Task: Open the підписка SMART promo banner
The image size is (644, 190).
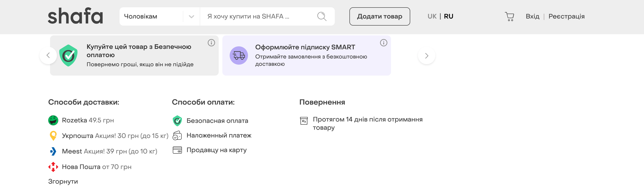Action: [x=306, y=55]
